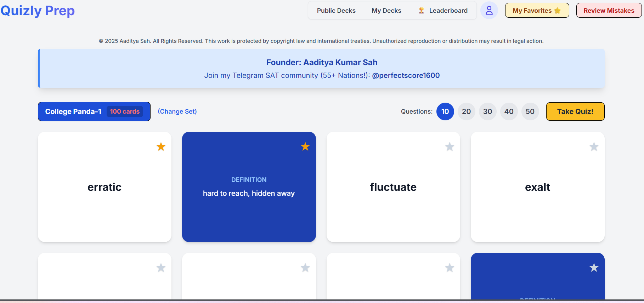Toggle star on the definition card
644x303 pixels.
coord(305,147)
